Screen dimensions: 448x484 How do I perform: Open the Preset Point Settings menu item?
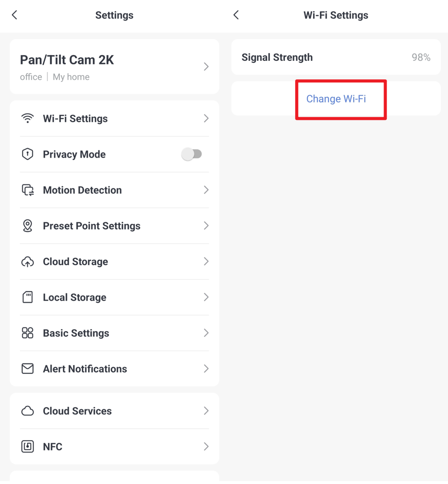pos(114,226)
